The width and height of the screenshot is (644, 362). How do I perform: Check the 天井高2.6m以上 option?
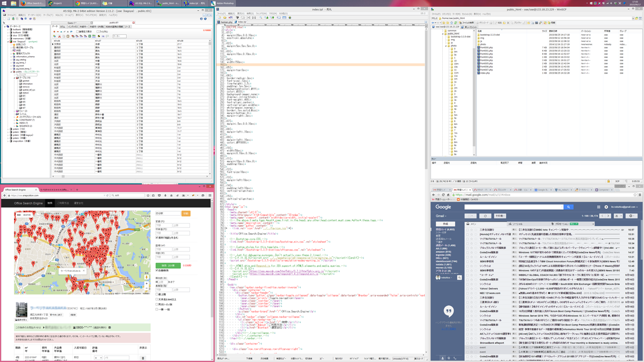click(157, 299)
